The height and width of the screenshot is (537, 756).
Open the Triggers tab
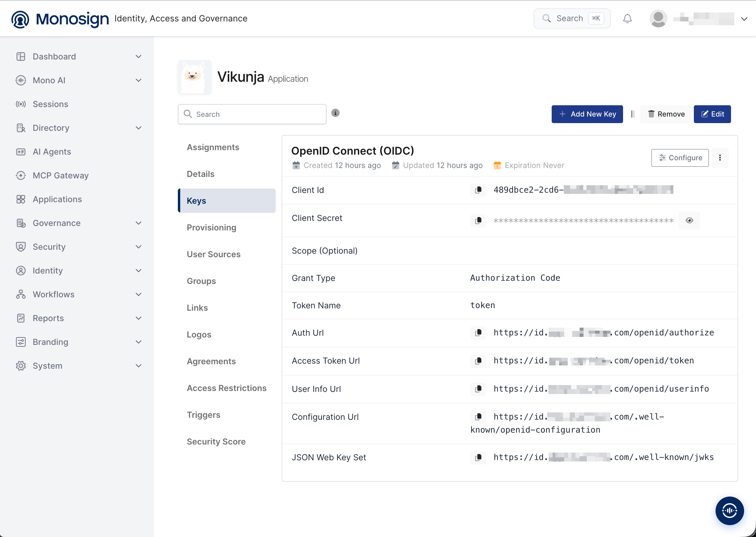[x=227, y=415]
